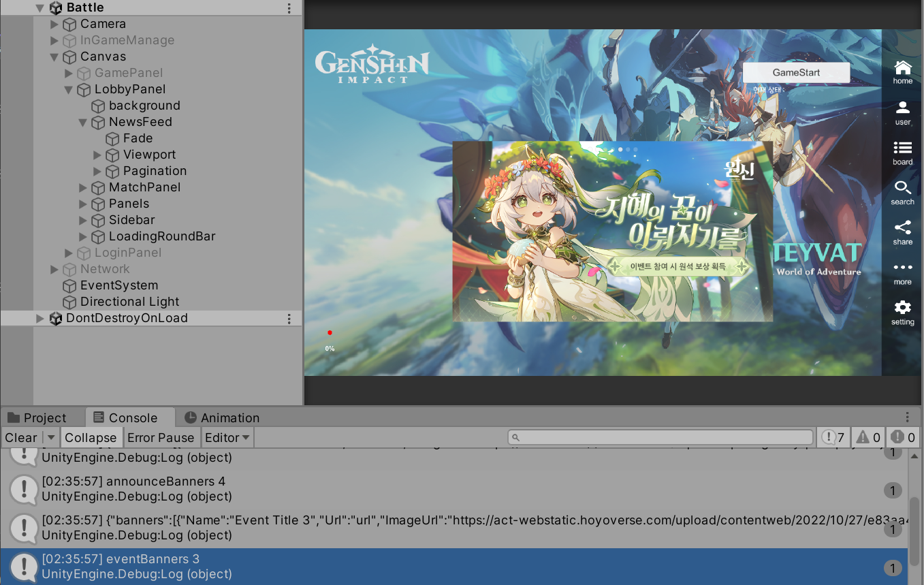Expand the DontDestroyOnLoad scene
The image size is (924, 585).
click(39, 318)
